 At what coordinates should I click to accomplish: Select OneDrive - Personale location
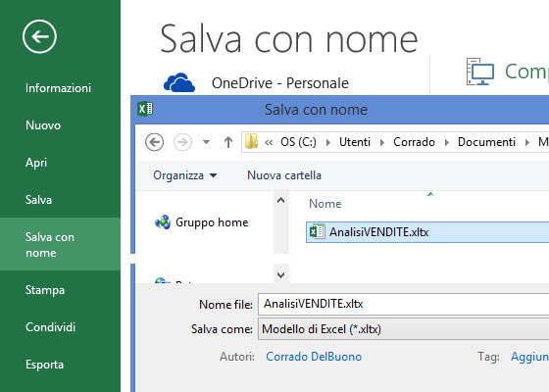[279, 83]
